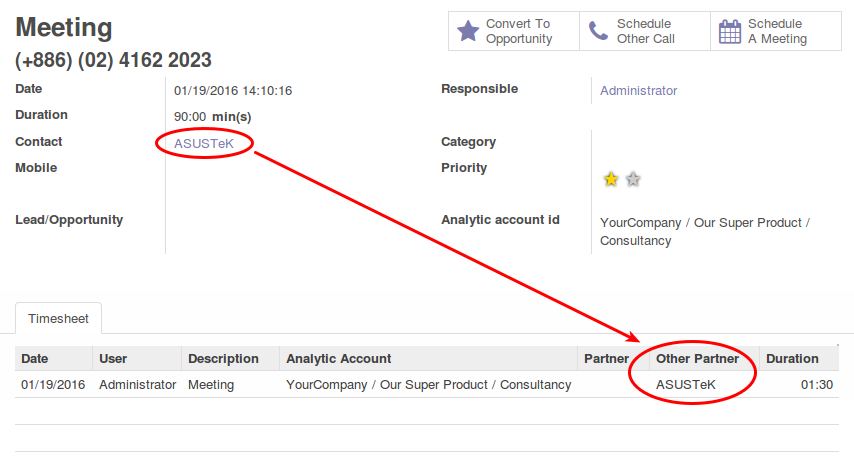Open the ASUSTeK contact link

(x=203, y=143)
